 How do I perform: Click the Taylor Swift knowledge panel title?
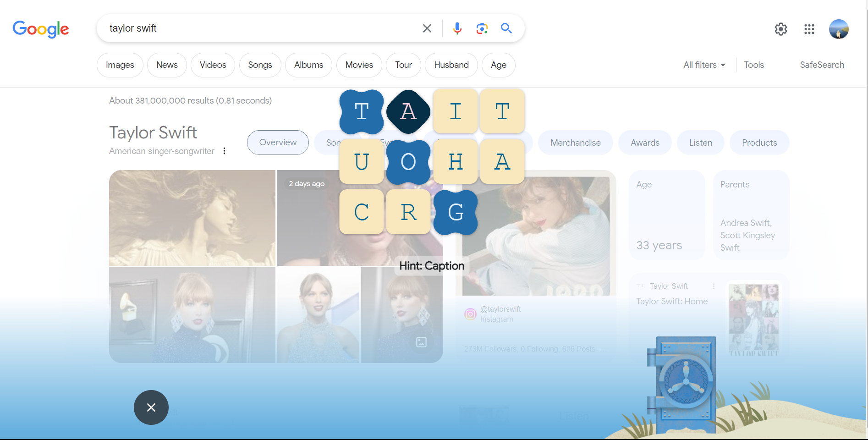click(x=153, y=132)
